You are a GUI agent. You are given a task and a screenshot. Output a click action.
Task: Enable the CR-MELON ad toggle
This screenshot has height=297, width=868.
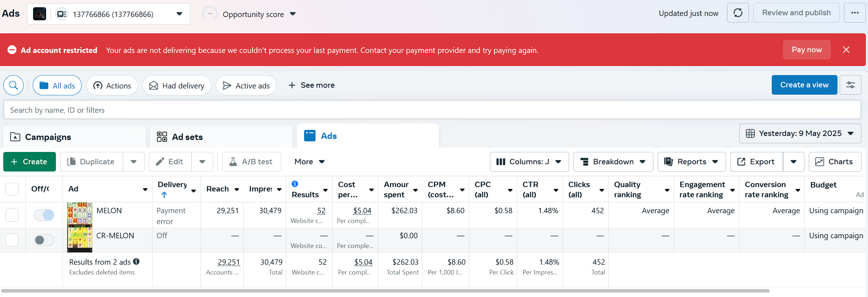[44, 240]
